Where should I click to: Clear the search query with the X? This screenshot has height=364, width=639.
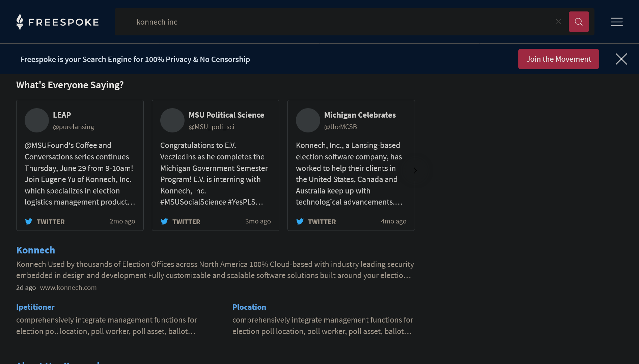click(x=558, y=22)
